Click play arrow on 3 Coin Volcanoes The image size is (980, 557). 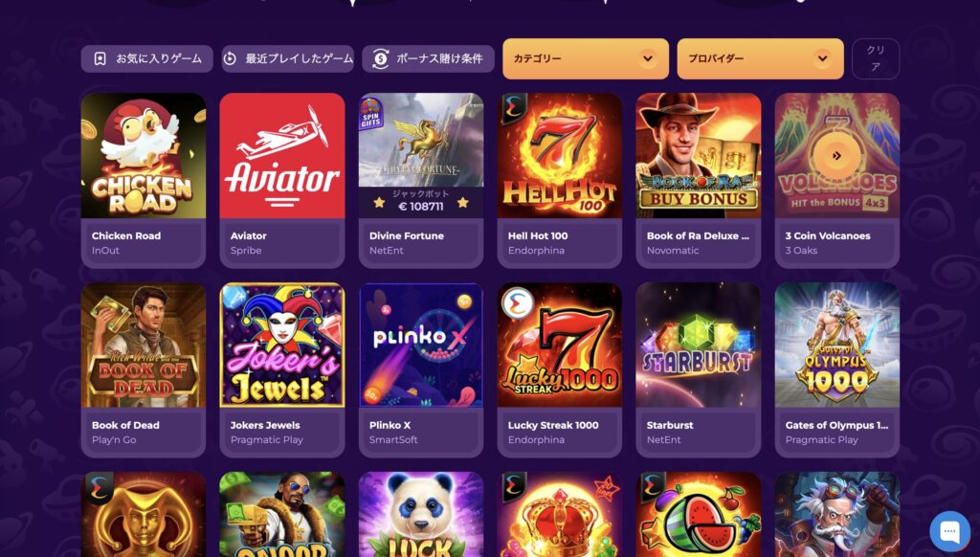coord(836,156)
